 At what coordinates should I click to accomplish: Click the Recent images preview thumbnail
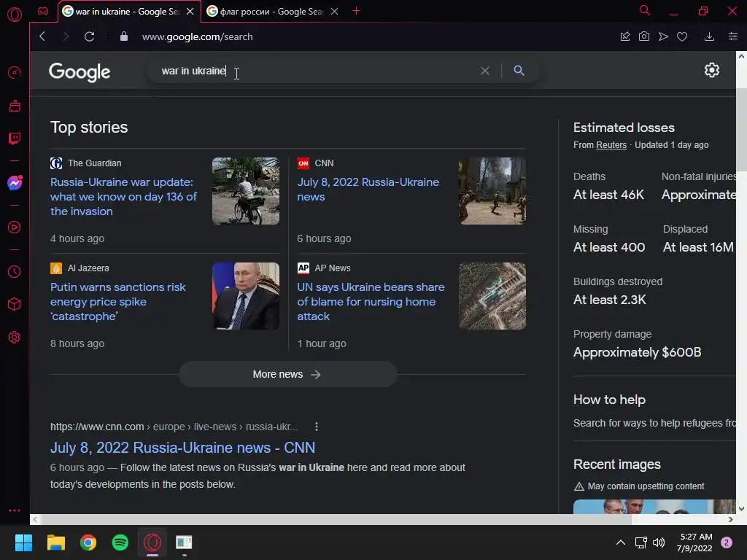654,506
